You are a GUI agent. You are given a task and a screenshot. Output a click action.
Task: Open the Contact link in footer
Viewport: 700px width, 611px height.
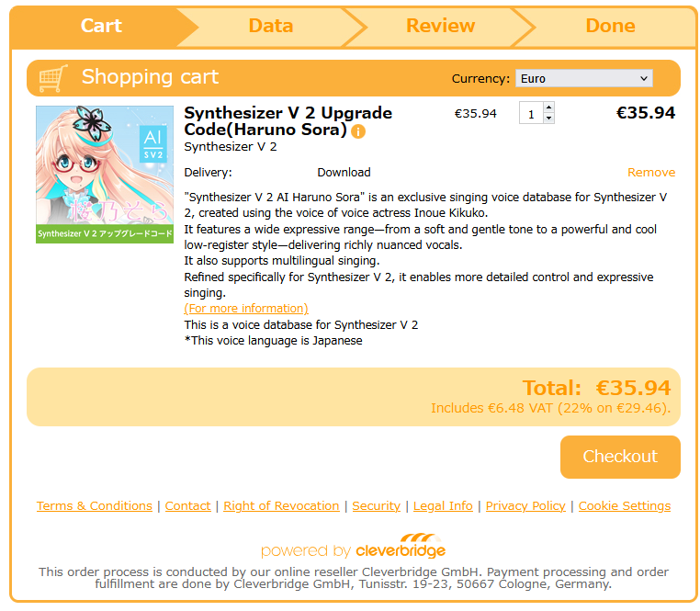188,506
